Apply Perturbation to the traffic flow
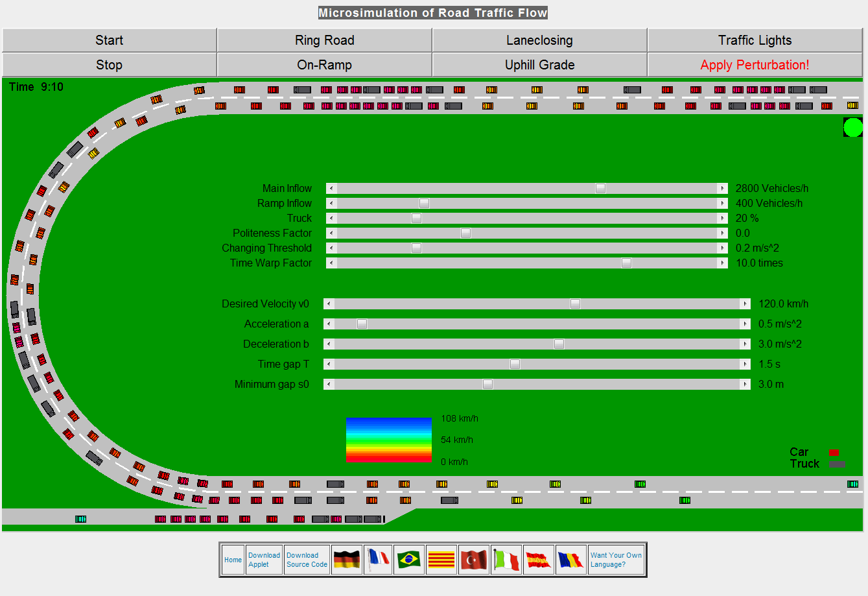 (x=755, y=65)
